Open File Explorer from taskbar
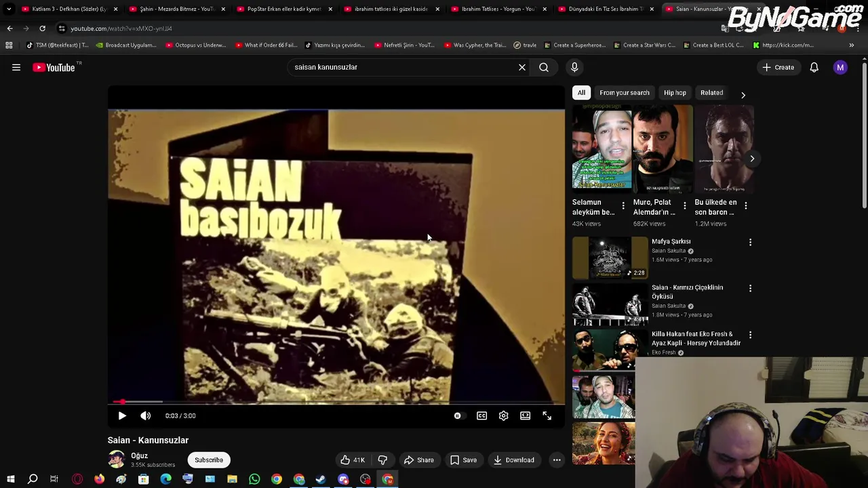This screenshot has width=868, height=488. [232, 480]
